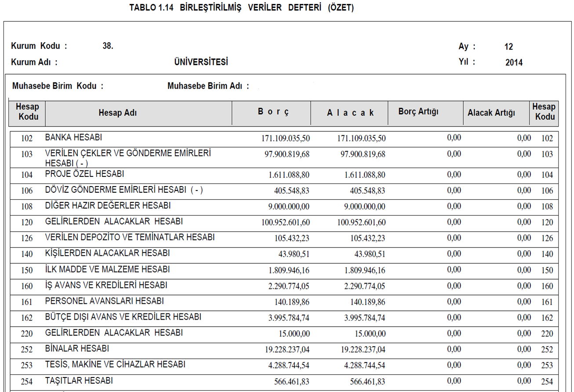Screen dimensions: 574x392
Task: Click Borç amount 9.000.000,00 in row 108
Action: (x=289, y=206)
